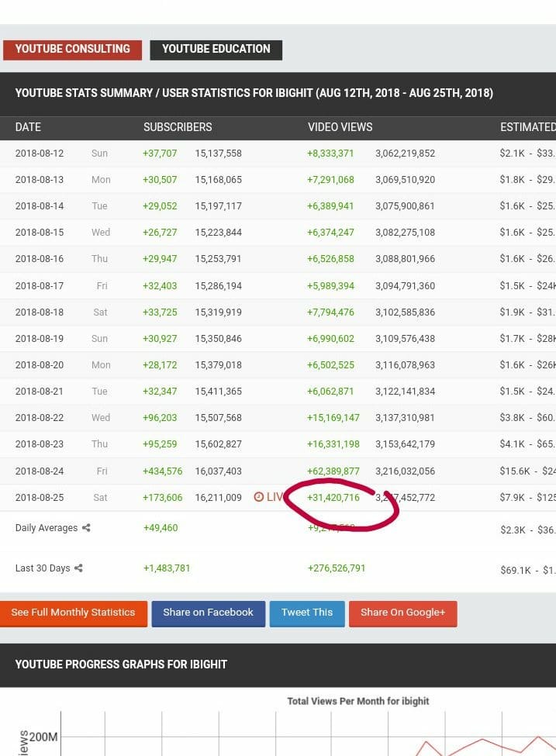Click the clock icon beside LIVE
This screenshot has width=556, height=756.
point(259,497)
